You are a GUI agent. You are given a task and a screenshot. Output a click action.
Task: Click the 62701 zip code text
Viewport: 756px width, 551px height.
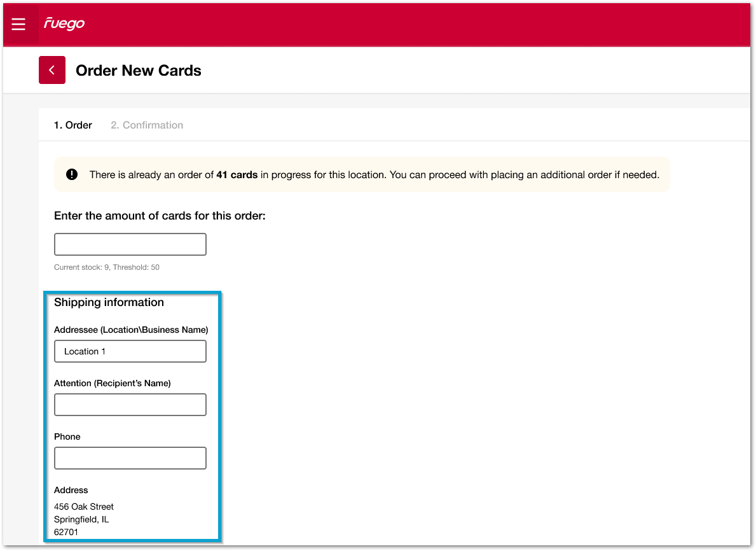(66, 532)
